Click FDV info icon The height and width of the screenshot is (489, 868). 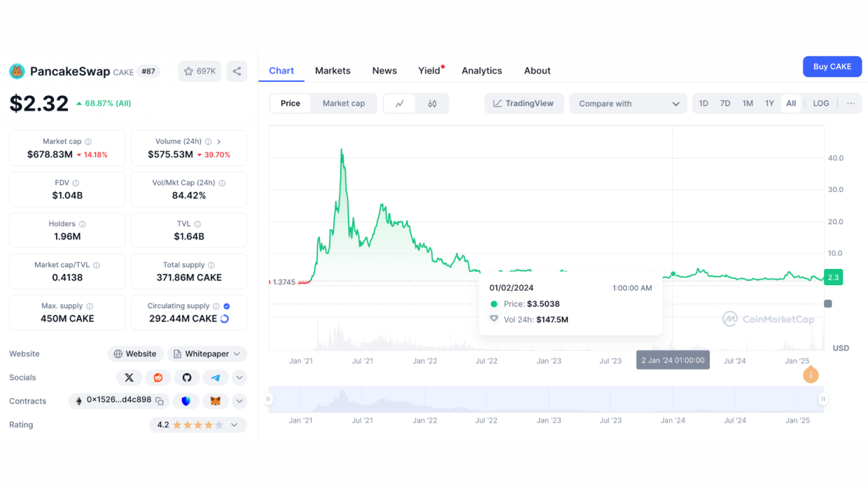pyautogui.click(x=76, y=183)
